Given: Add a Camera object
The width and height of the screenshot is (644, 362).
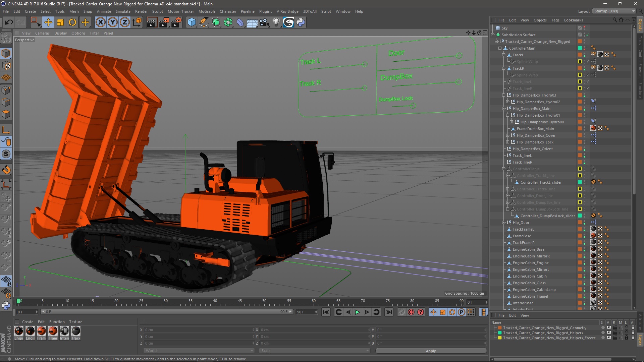Looking at the screenshot, I should click(264, 22).
